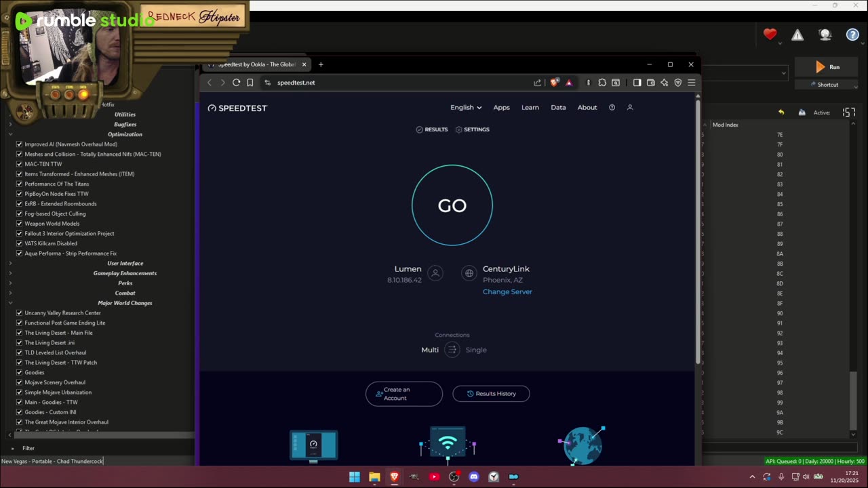The image size is (868, 488).
Task: Open Discord from the taskbar
Action: (473, 477)
